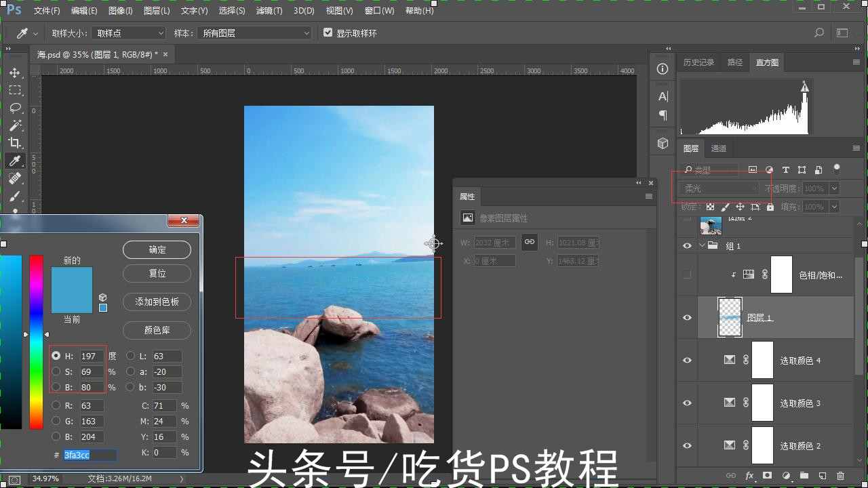Delete the current layer via trash icon

tap(841, 475)
